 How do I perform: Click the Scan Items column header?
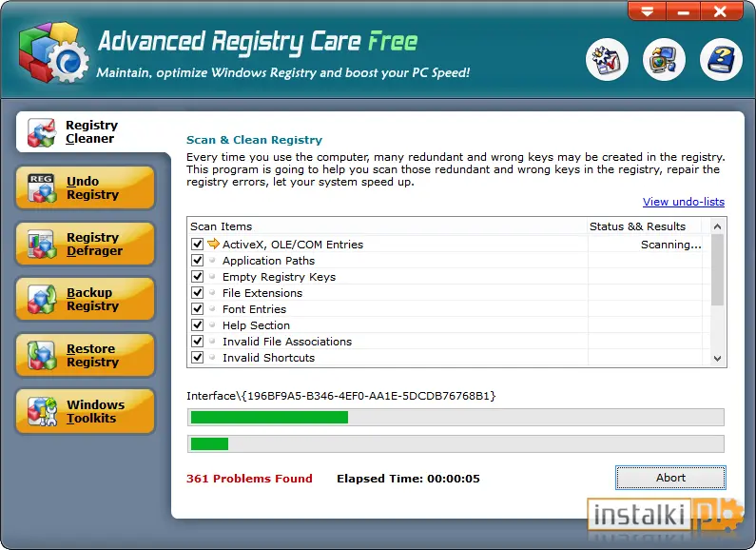387,226
